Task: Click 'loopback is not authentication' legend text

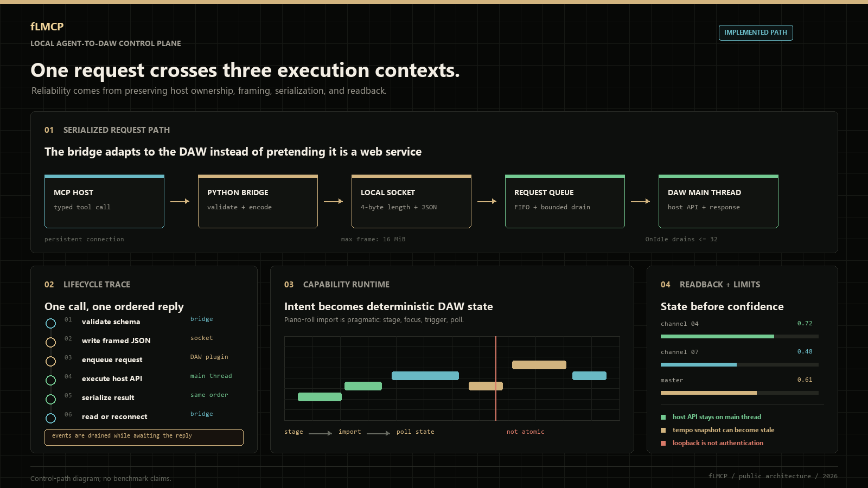Action: 718,443
